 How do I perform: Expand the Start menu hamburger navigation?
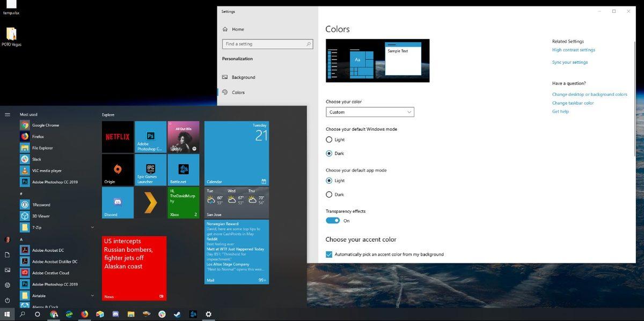point(7,114)
